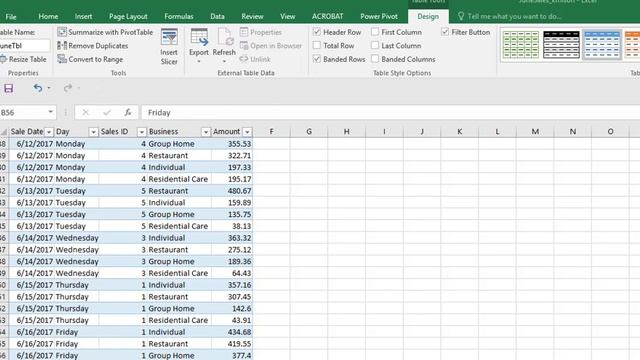Click the Unlink button
The height and width of the screenshot is (360, 640).
(x=255, y=59)
